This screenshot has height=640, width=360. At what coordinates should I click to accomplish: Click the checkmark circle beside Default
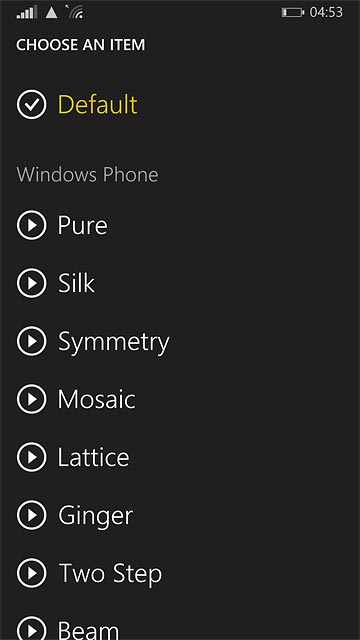click(x=31, y=104)
